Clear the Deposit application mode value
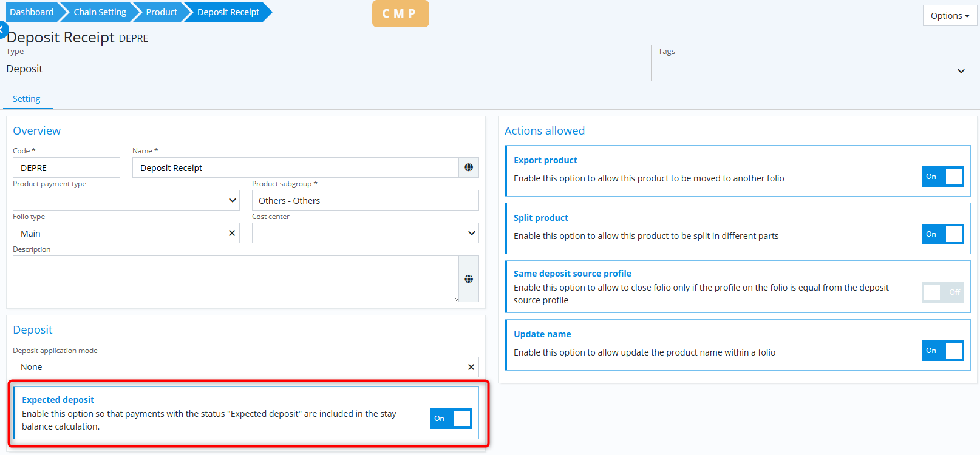Image resolution: width=980 pixels, height=455 pixels. point(471,367)
